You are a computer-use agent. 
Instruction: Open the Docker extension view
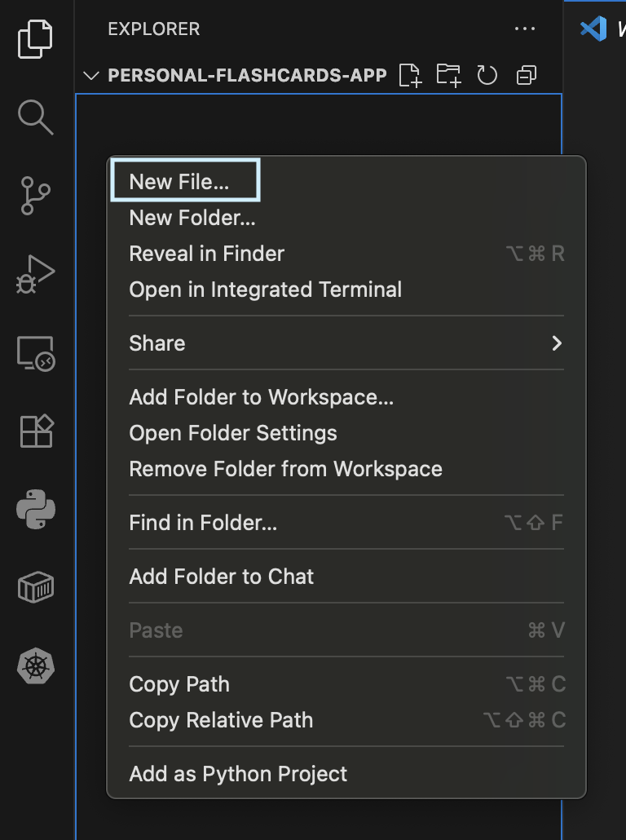tap(35, 587)
